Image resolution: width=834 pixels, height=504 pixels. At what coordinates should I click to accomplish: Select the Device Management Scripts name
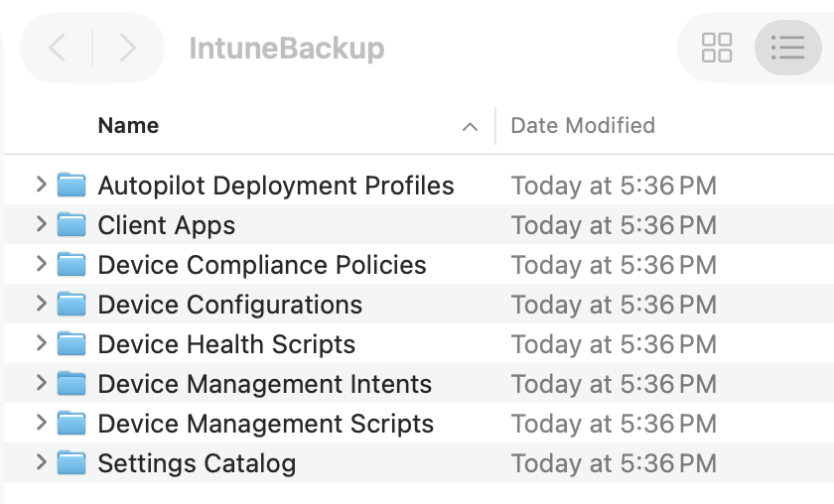point(266,425)
